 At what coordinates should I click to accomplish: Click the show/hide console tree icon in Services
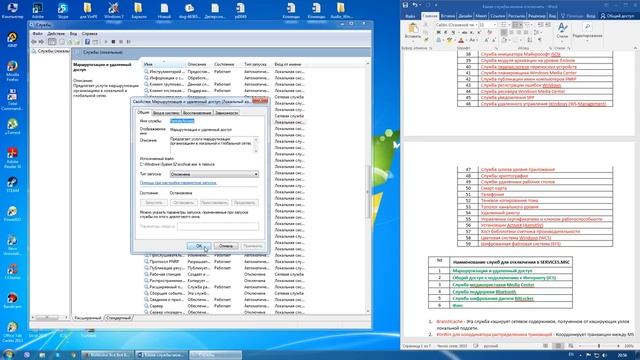(52, 42)
